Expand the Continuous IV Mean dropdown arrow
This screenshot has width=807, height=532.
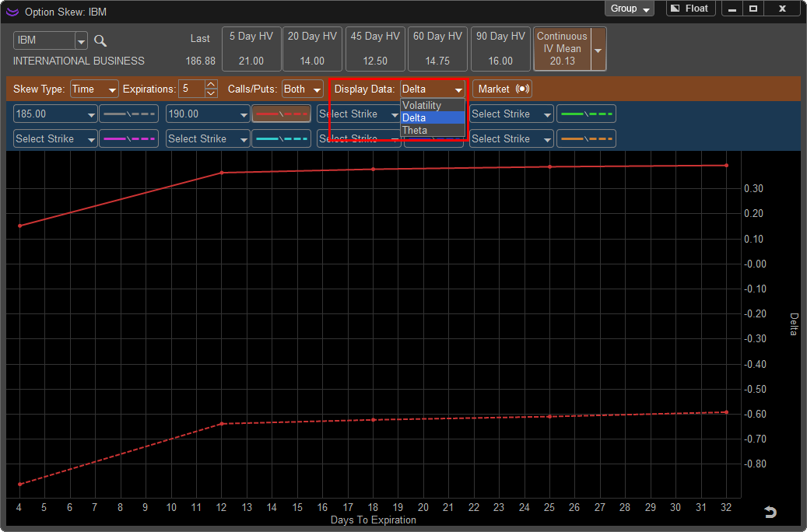coord(598,50)
